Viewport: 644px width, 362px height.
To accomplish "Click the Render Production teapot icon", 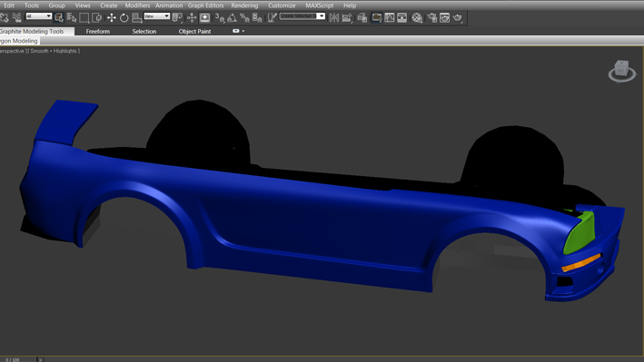I will click(x=458, y=17).
